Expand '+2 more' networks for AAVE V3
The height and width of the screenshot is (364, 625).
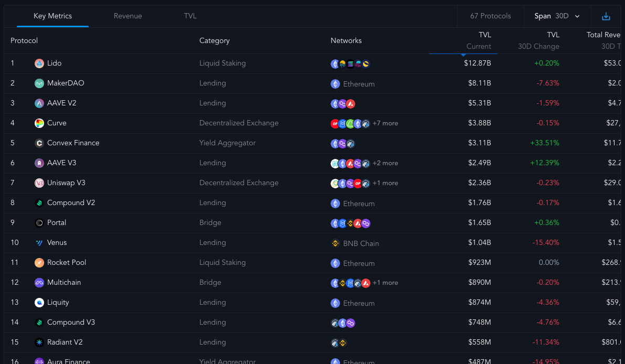385,163
